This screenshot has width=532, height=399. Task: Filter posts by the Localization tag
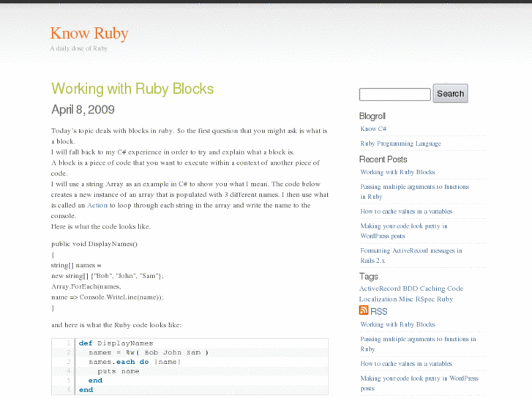point(378,299)
